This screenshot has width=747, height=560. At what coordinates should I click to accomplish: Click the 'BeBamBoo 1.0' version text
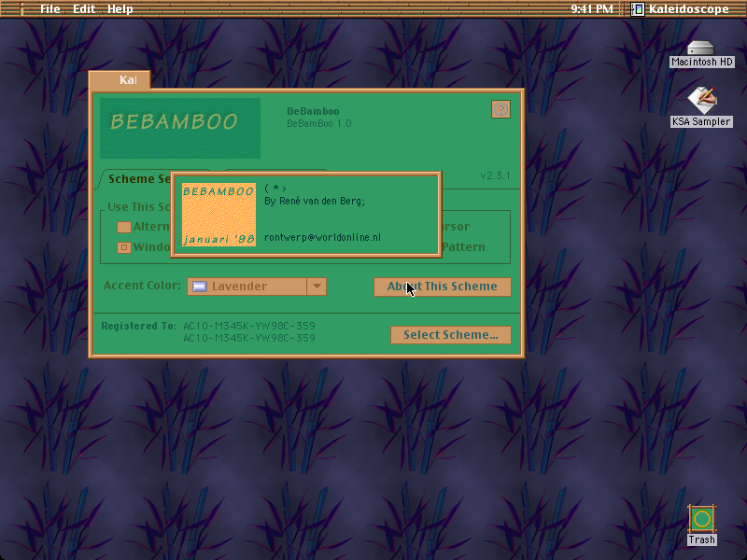click(319, 124)
